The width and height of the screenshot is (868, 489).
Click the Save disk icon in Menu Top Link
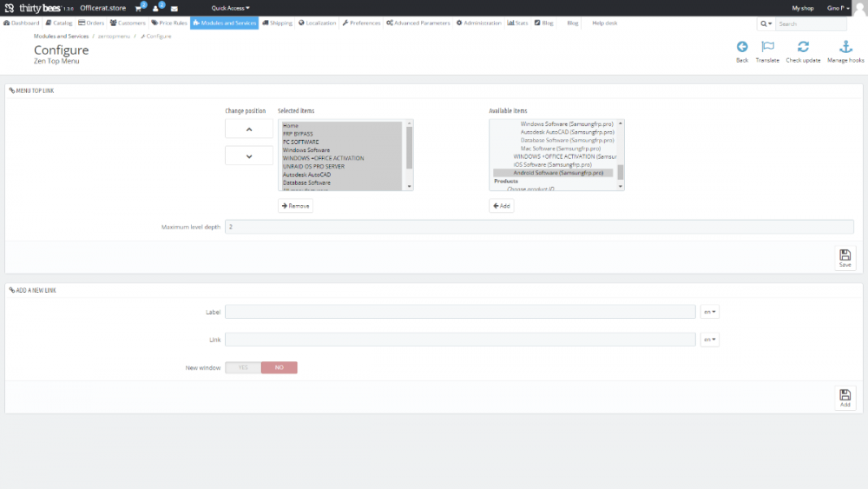coord(845,258)
